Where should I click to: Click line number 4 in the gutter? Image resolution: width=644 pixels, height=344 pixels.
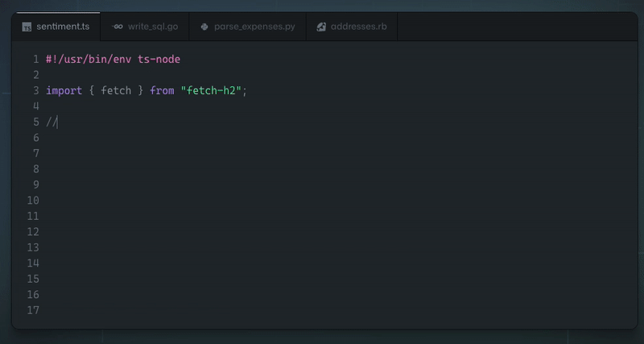[x=35, y=106]
